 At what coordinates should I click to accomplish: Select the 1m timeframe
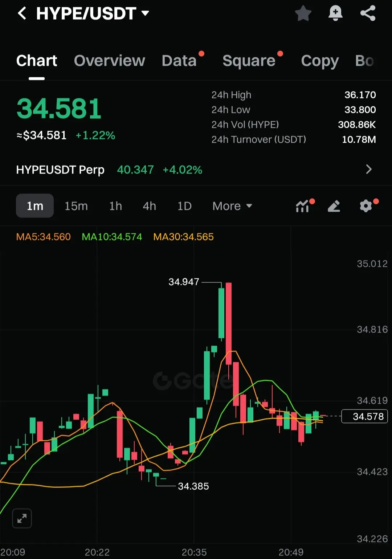coord(35,206)
